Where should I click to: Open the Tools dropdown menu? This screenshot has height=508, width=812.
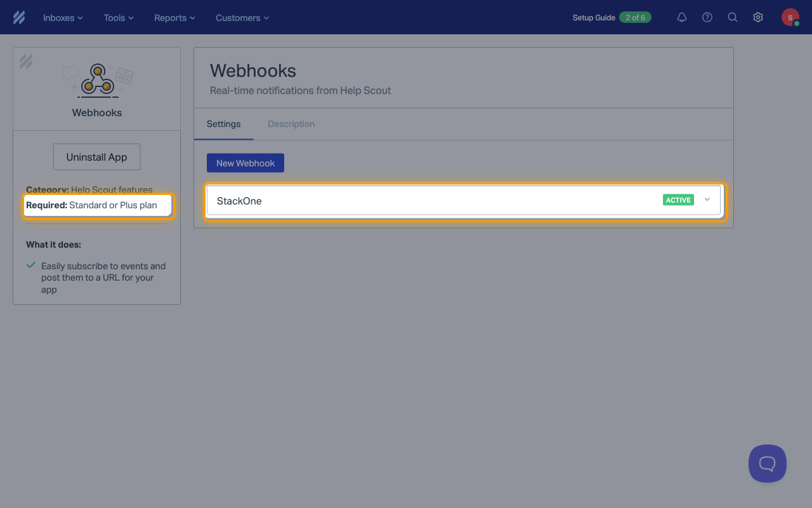coord(119,18)
